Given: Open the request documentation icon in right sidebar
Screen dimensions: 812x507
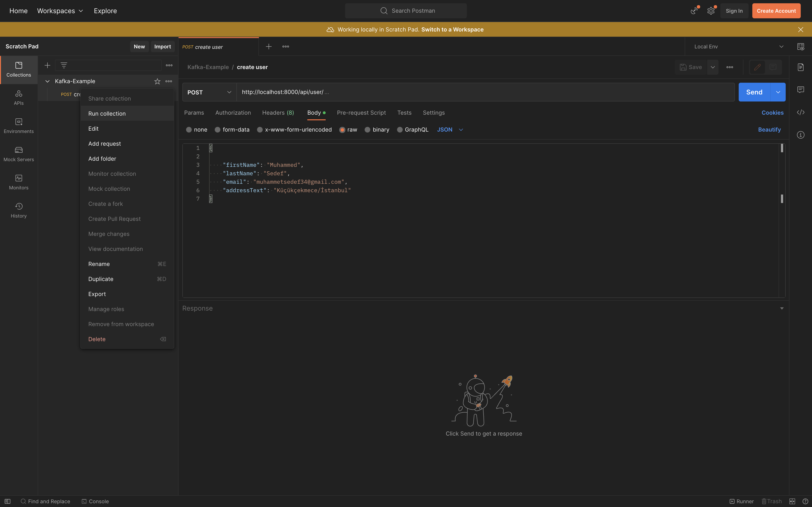Looking at the screenshot, I should (800, 67).
